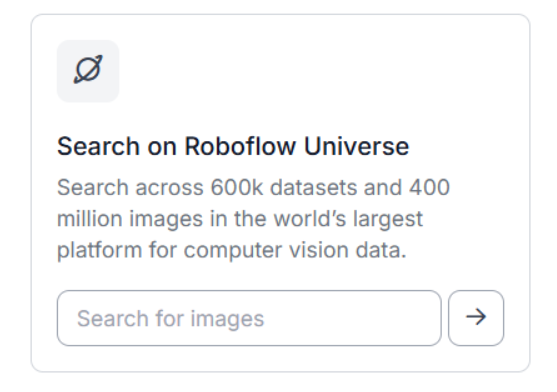The height and width of the screenshot is (392, 557).
Task: Click the go arrow next to input
Action: click(476, 318)
